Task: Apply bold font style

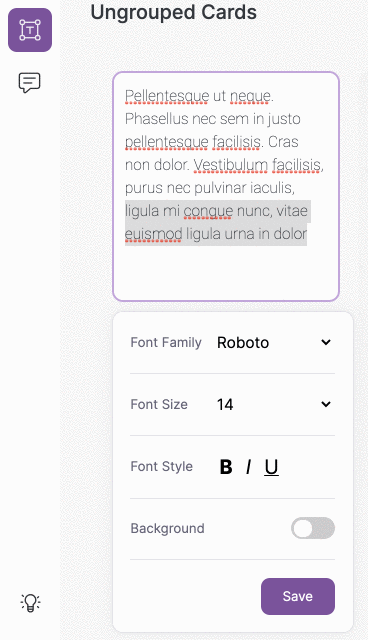Action: tap(226, 467)
